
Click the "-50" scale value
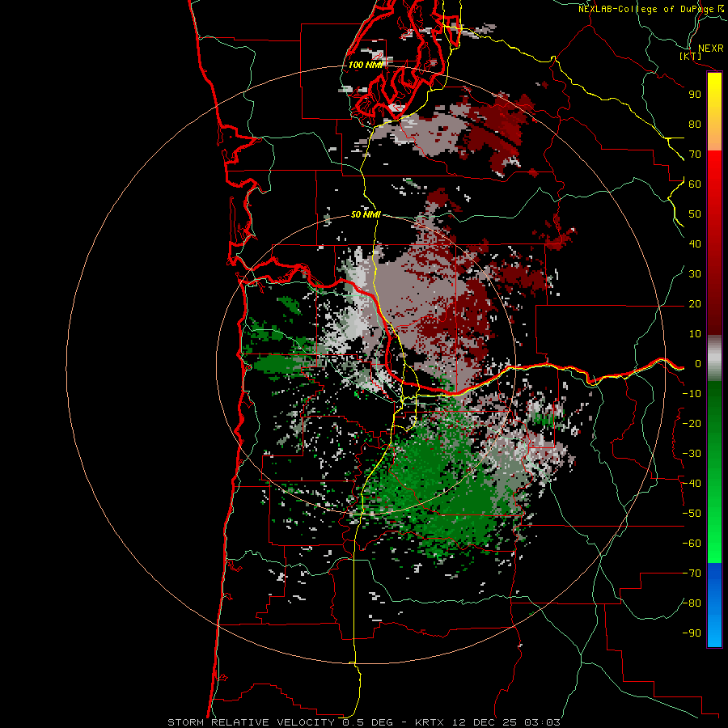[x=692, y=514]
